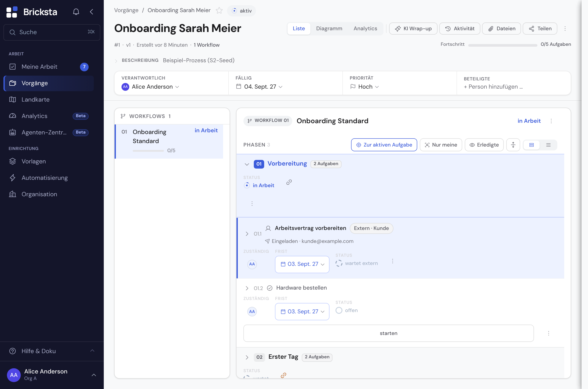
Task: Open the Dateien button
Action: tap(501, 29)
